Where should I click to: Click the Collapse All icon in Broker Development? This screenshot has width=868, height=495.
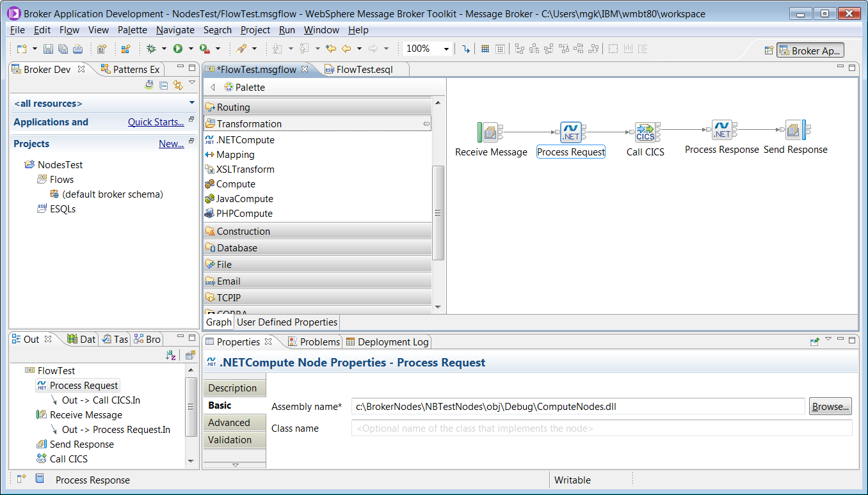tap(163, 85)
